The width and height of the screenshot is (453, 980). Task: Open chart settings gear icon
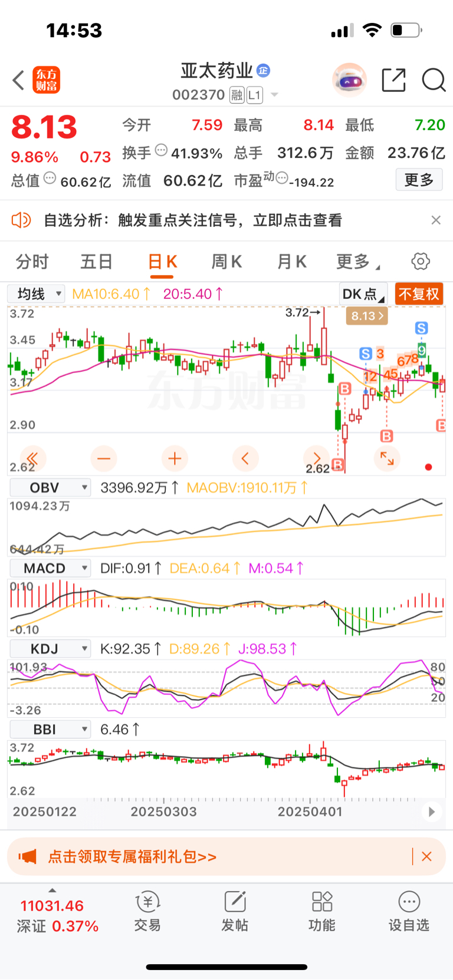(x=421, y=262)
